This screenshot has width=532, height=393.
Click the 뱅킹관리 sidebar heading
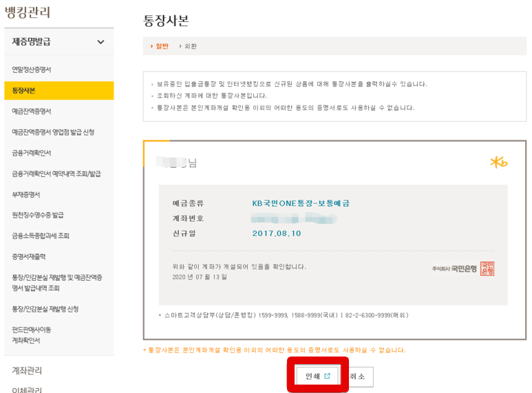28,12
